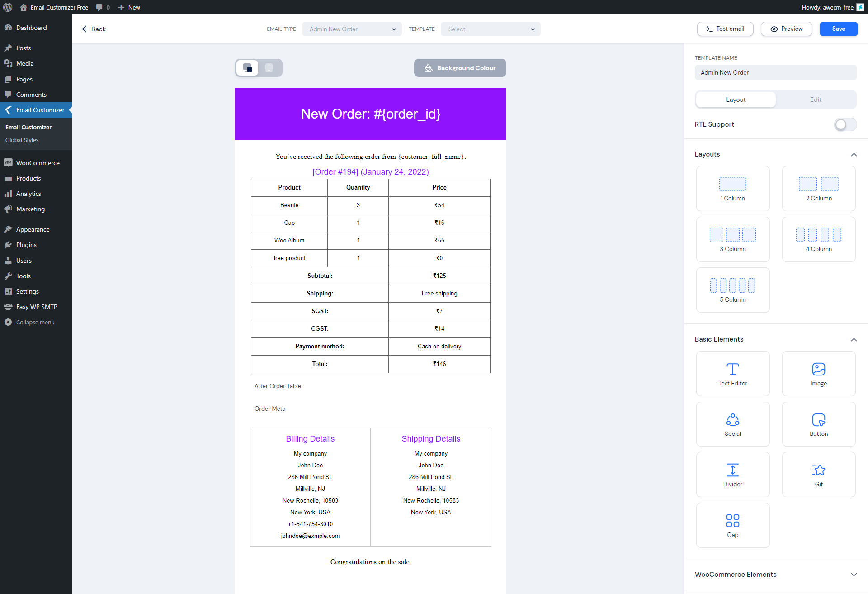This screenshot has width=868, height=594.
Task: Select the Gap element
Action: [733, 525]
